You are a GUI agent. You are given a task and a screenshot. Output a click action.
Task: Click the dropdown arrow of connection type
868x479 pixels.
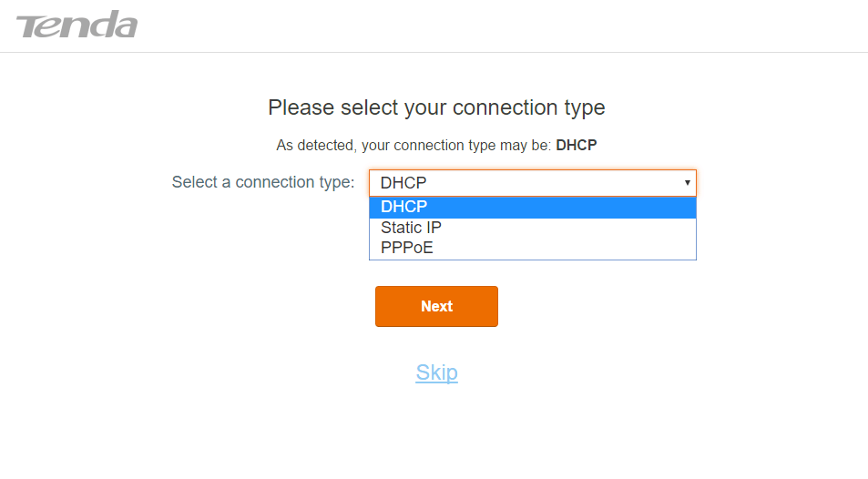pos(687,182)
